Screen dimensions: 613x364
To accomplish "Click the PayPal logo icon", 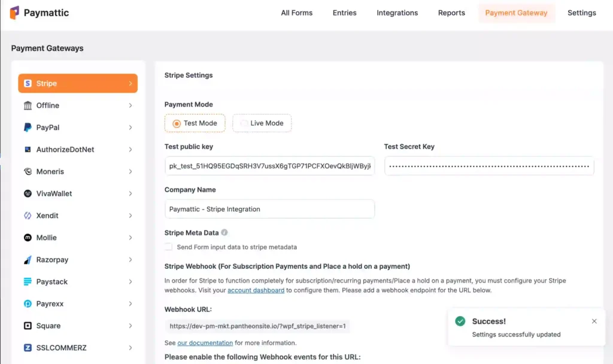I will 28,128.
